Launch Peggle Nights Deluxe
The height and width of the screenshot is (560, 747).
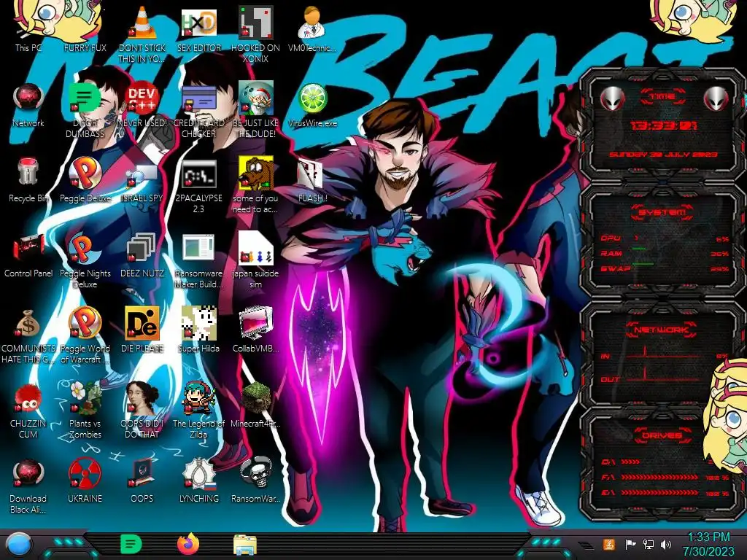pyautogui.click(x=85, y=248)
